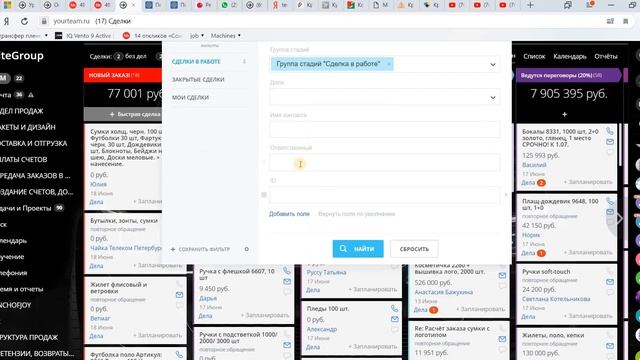Switch to the Список view
Screen dimensions: 640x360
[x=534, y=56]
